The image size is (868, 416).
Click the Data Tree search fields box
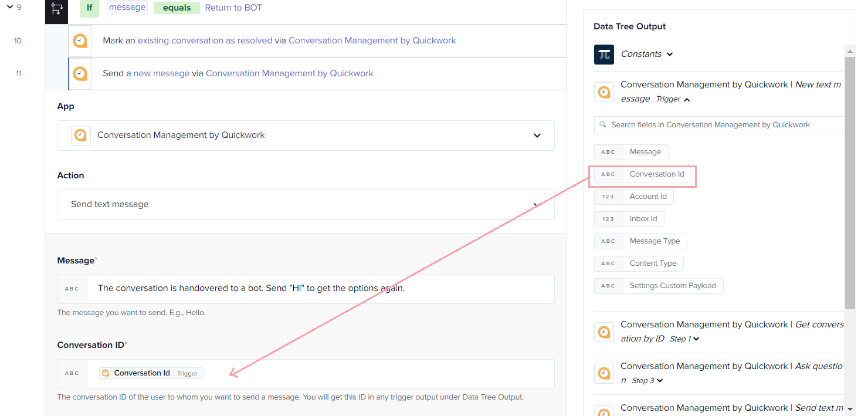[719, 125]
